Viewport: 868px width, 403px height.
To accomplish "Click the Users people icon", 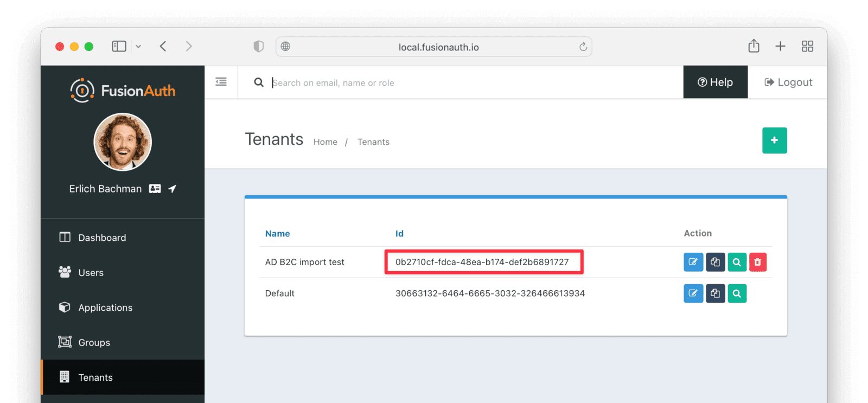I will 65,272.
